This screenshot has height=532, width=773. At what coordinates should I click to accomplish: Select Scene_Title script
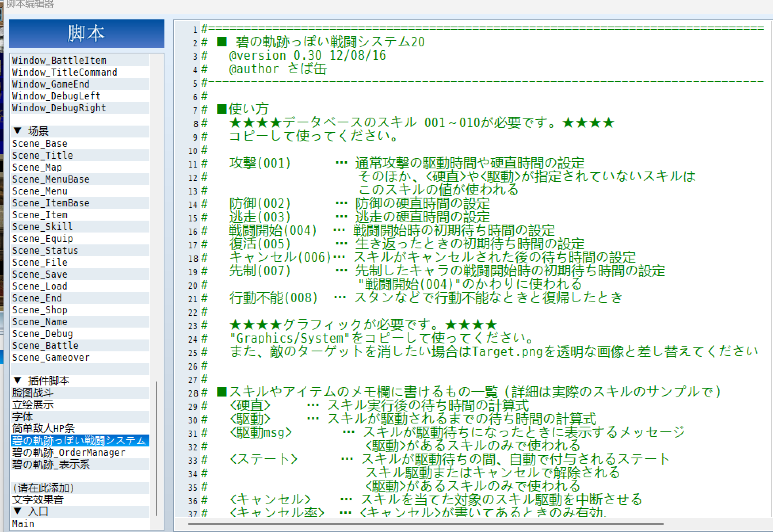coord(80,155)
